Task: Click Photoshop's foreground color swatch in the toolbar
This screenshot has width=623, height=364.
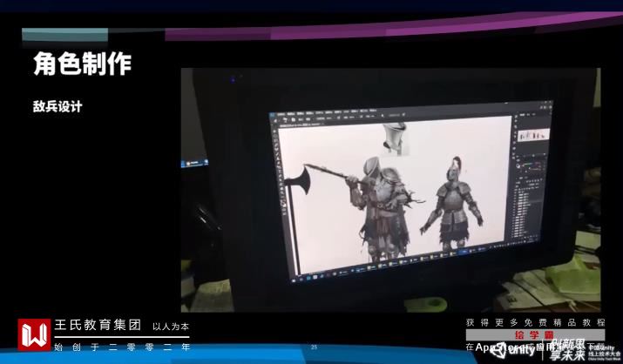Action: (283, 203)
